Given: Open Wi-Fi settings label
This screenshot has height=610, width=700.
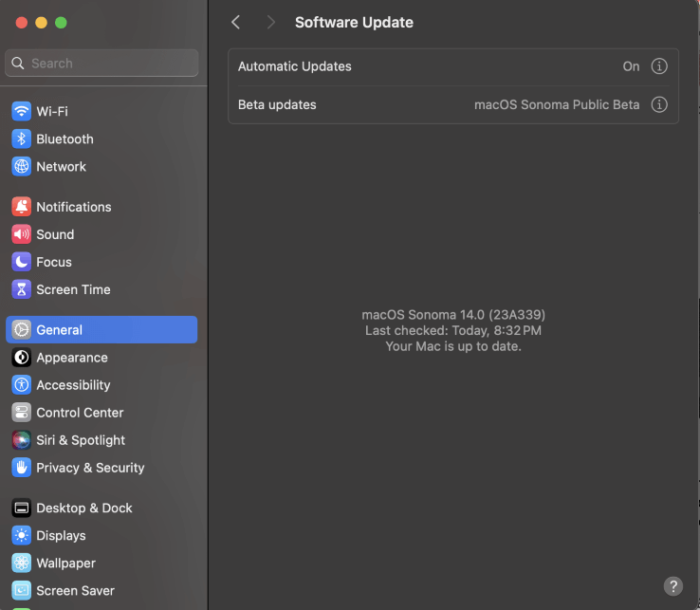Looking at the screenshot, I should tap(52, 111).
